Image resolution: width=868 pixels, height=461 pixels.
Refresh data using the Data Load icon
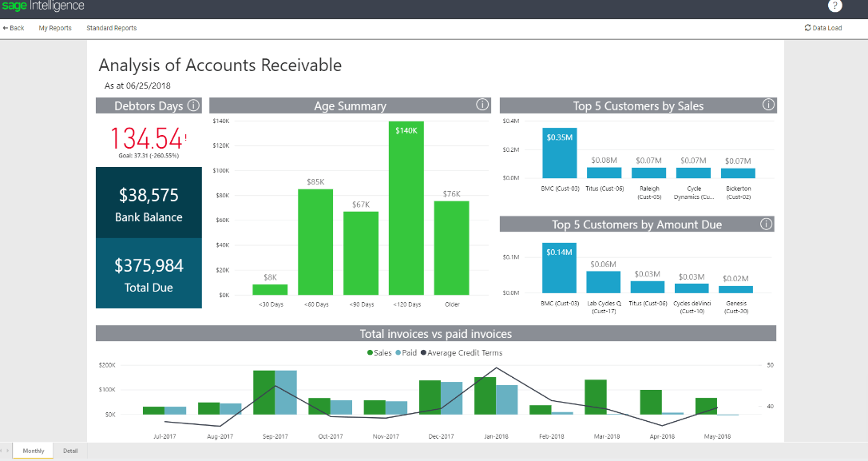coord(822,27)
